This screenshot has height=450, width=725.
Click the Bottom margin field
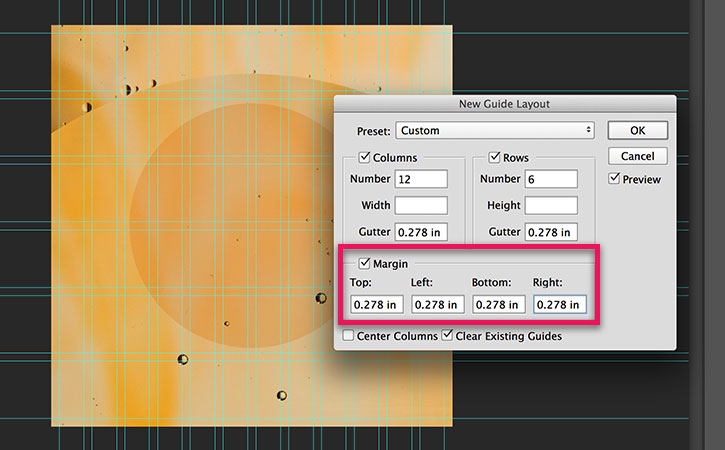coord(499,304)
